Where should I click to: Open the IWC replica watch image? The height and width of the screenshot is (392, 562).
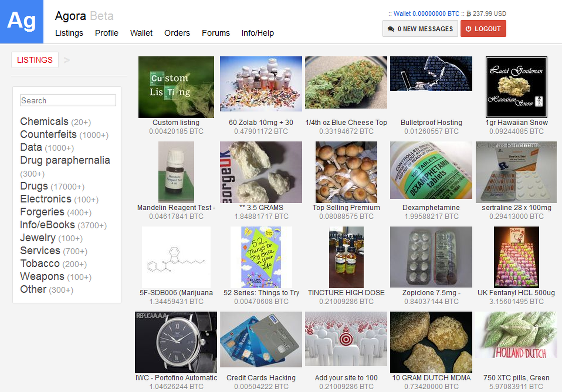[176, 342]
